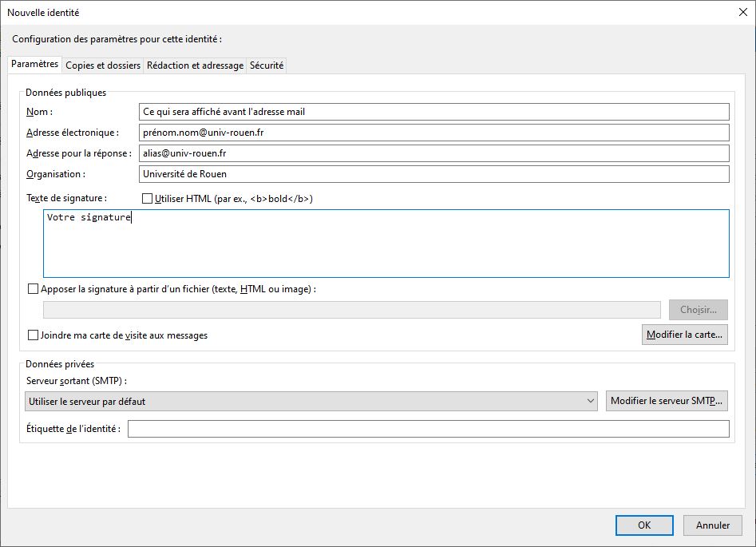This screenshot has height=547, width=756.
Task: Enable the Utiliser HTML checkbox
Action: (x=147, y=198)
